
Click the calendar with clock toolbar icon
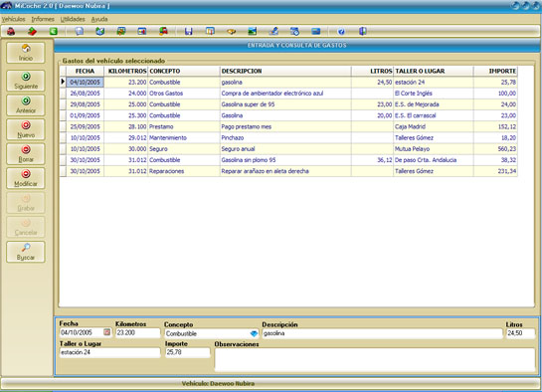click(294, 32)
